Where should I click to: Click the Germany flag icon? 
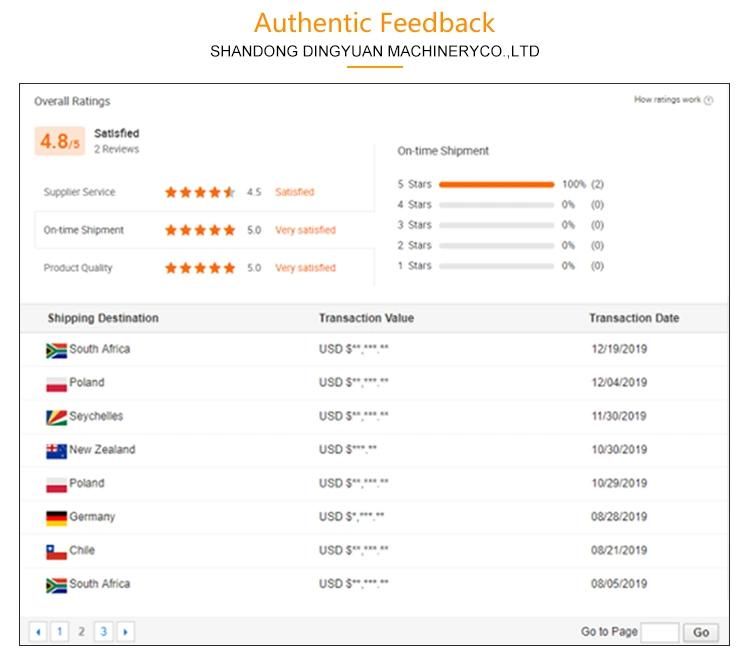tap(56, 518)
